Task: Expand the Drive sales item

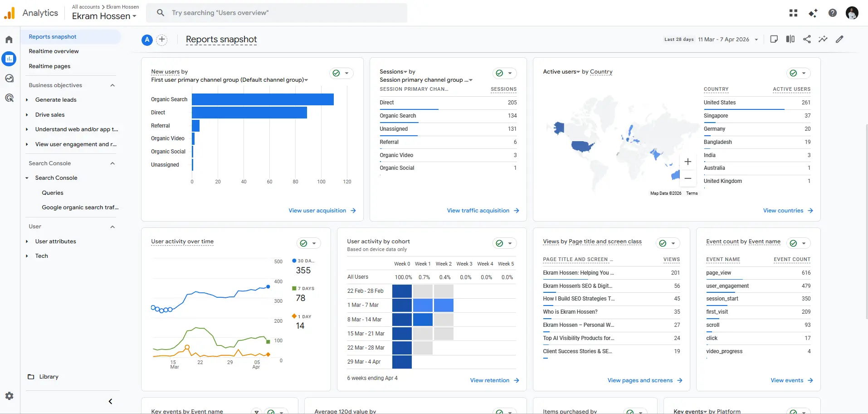Action: pyautogui.click(x=27, y=115)
